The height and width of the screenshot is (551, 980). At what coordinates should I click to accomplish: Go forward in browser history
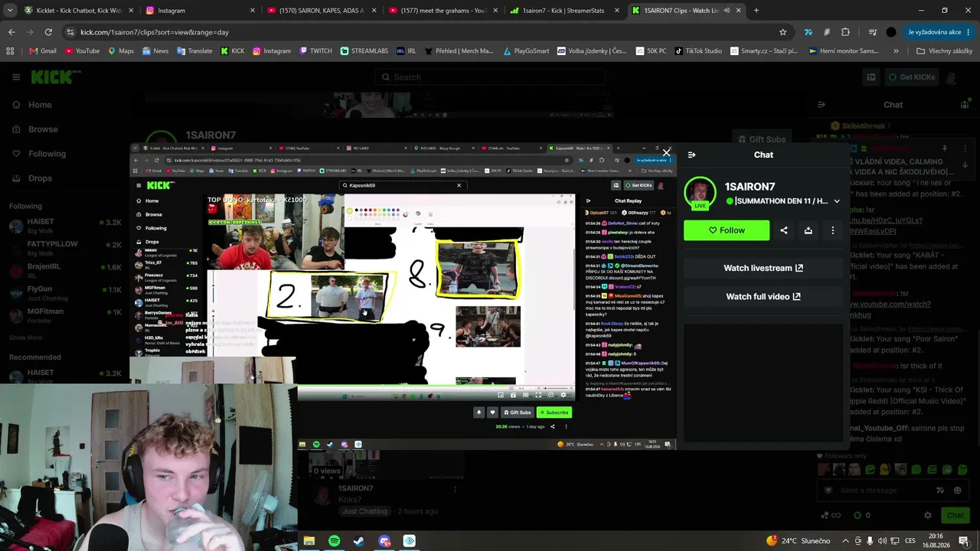click(30, 32)
